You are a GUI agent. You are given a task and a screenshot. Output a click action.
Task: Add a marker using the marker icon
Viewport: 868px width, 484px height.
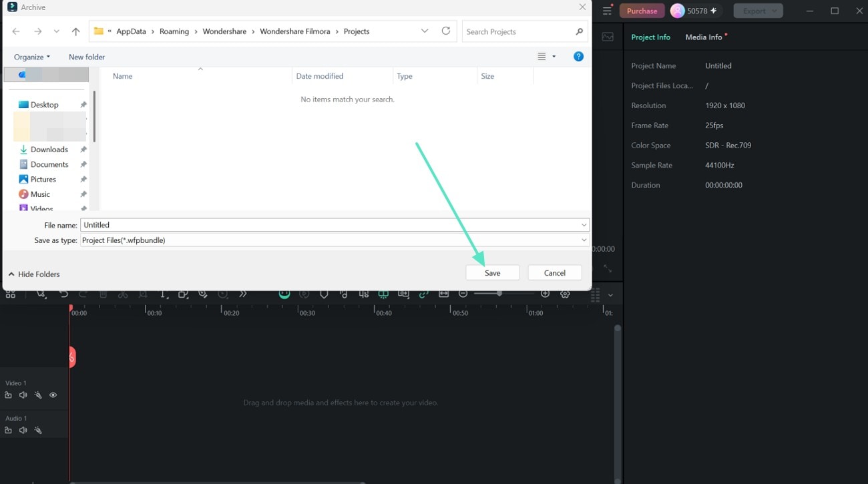[324, 294]
